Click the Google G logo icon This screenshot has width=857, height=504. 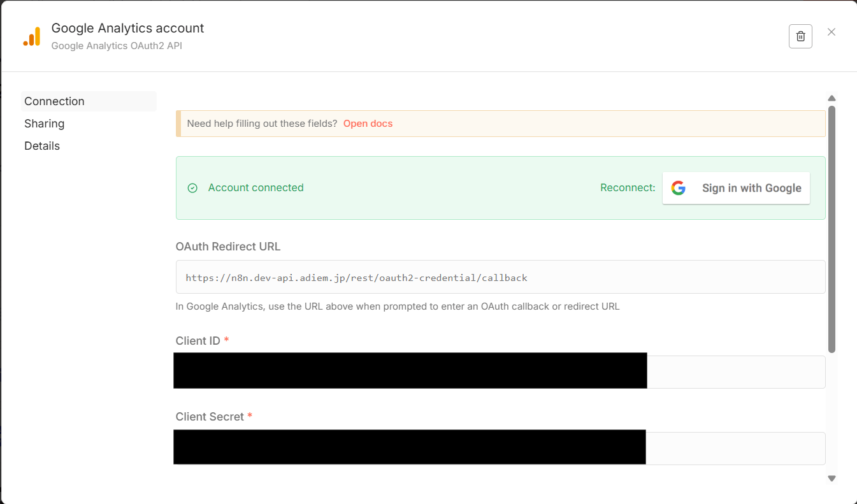[679, 188]
